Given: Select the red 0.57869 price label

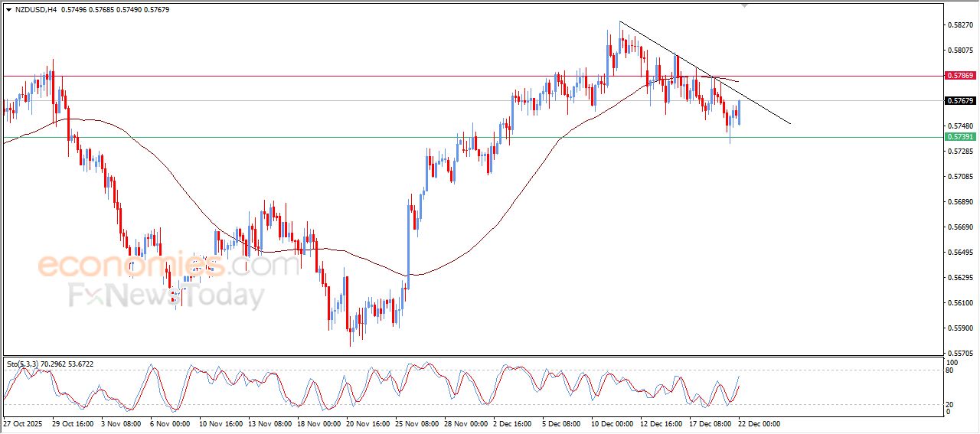Looking at the screenshot, I should click(959, 76).
